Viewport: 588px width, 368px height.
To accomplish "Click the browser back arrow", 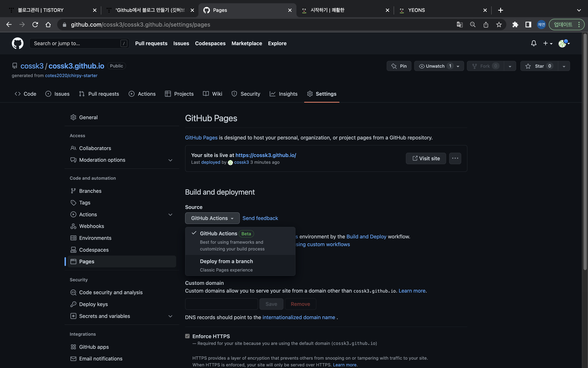I will point(9,25).
